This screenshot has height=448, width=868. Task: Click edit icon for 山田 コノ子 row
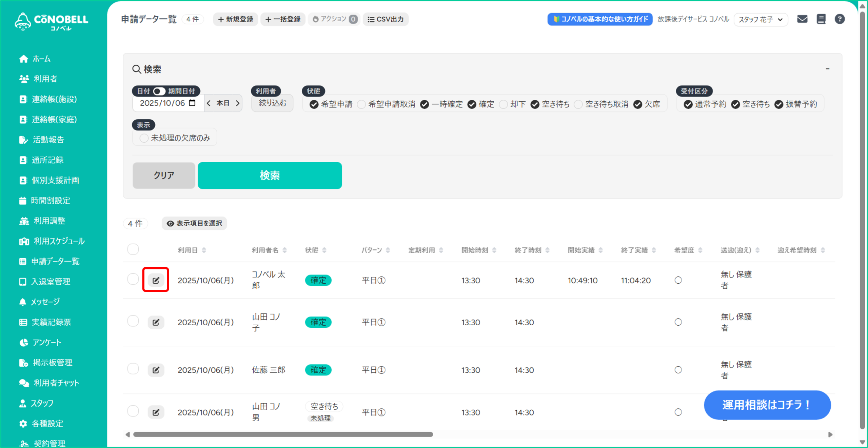pyautogui.click(x=156, y=322)
